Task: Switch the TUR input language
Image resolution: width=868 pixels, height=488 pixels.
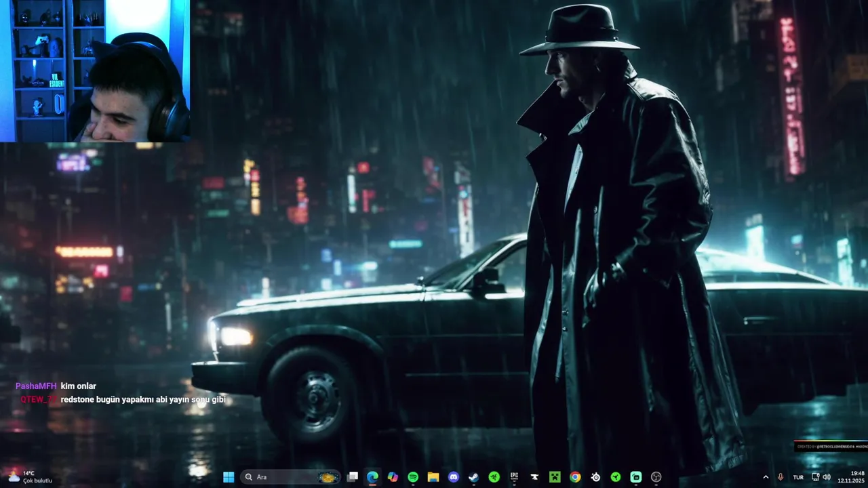Action: point(798,477)
